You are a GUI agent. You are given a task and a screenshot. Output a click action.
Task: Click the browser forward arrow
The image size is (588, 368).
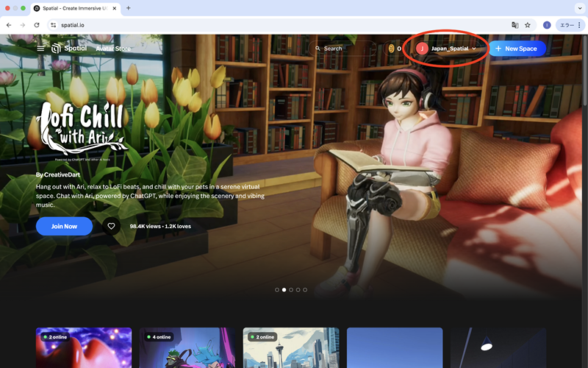(x=23, y=25)
